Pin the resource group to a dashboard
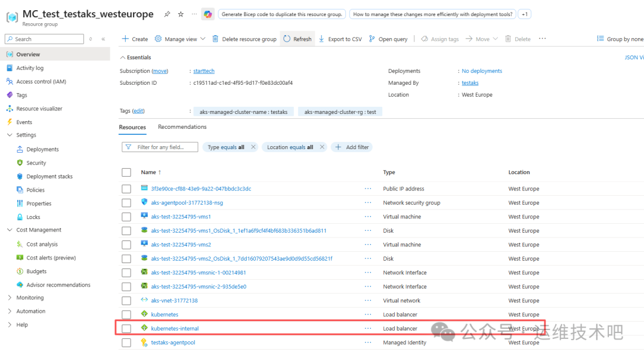 (167, 13)
